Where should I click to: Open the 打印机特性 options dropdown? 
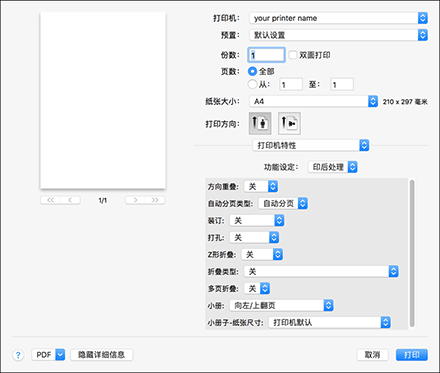coord(311,145)
